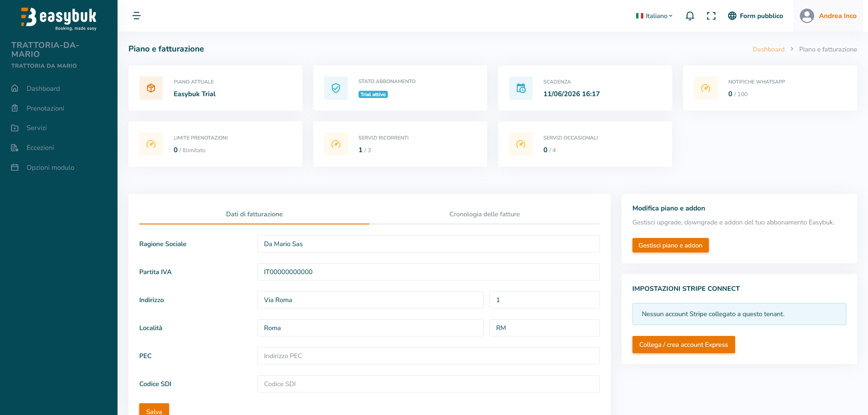Enter fullscreen mode via the expand icon
Viewport: 868px width, 415px height.
(711, 16)
